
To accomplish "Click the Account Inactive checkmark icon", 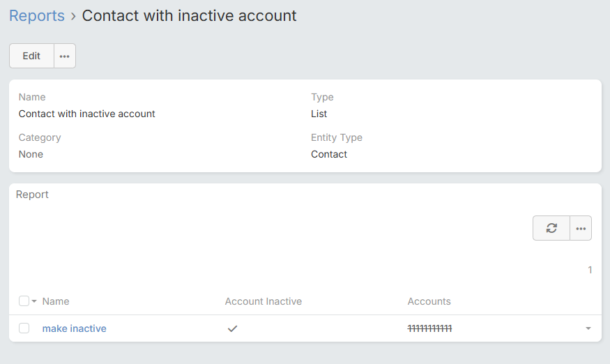I will [x=233, y=328].
